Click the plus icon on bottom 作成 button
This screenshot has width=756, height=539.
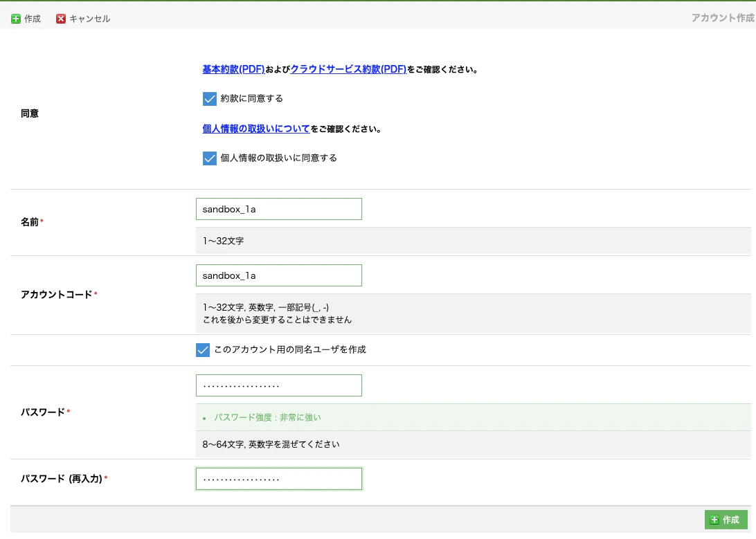[715, 520]
